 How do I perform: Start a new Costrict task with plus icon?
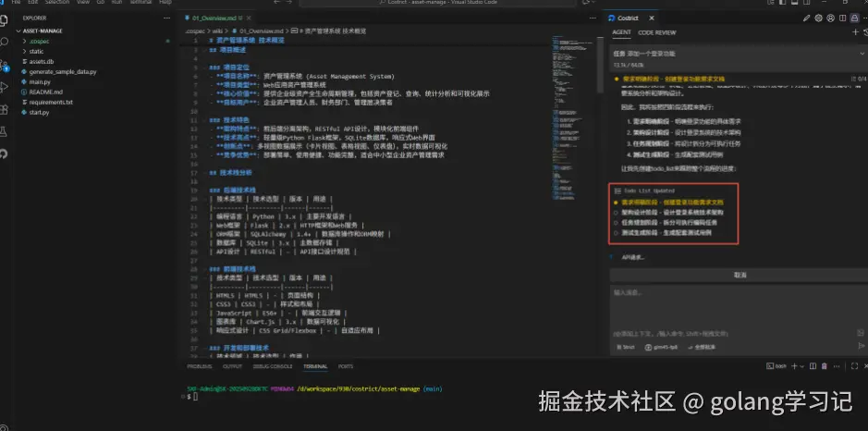point(855,32)
